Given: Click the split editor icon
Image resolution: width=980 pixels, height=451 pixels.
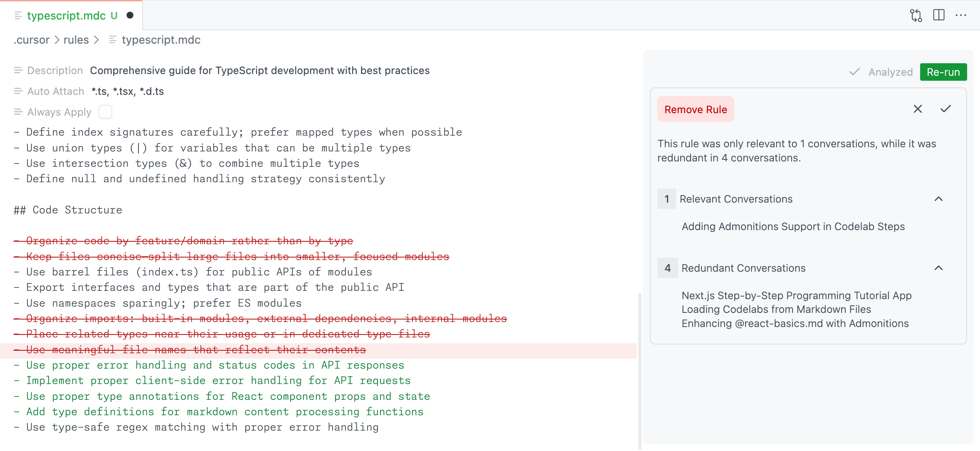Looking at the screenshot, I should [x=939, y=15].
